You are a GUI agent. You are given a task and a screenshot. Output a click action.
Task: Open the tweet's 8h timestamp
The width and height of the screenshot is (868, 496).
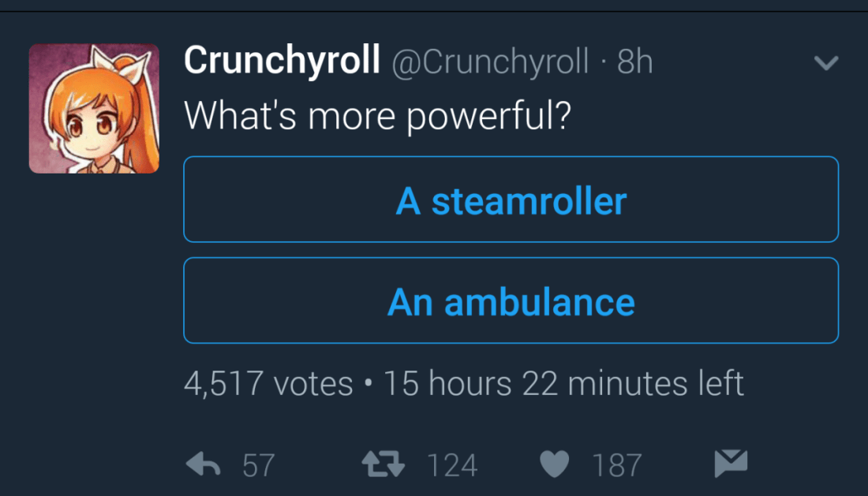(x=635, y=62)
